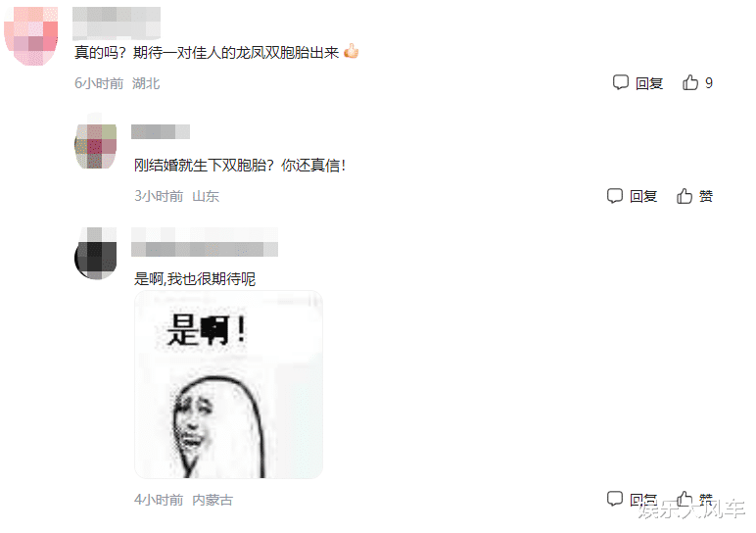Click reply bubble icon on Shandong comment

coord(615,195)
